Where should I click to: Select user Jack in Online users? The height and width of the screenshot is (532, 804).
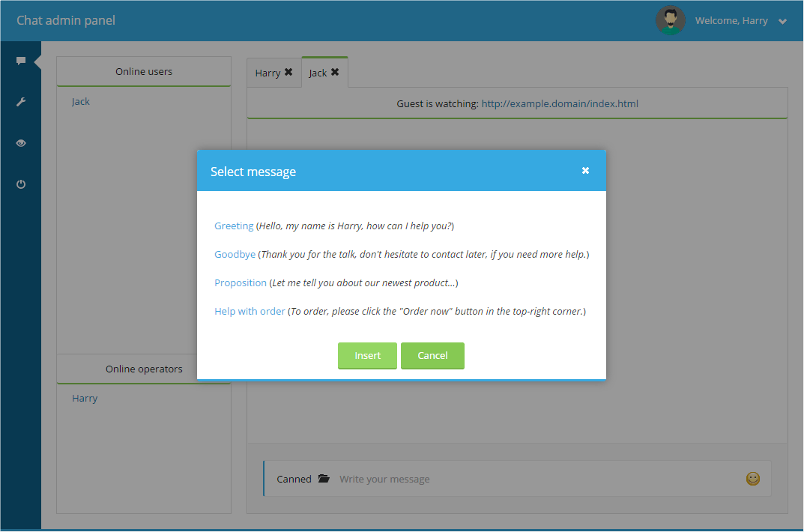(x=80, y=101)
